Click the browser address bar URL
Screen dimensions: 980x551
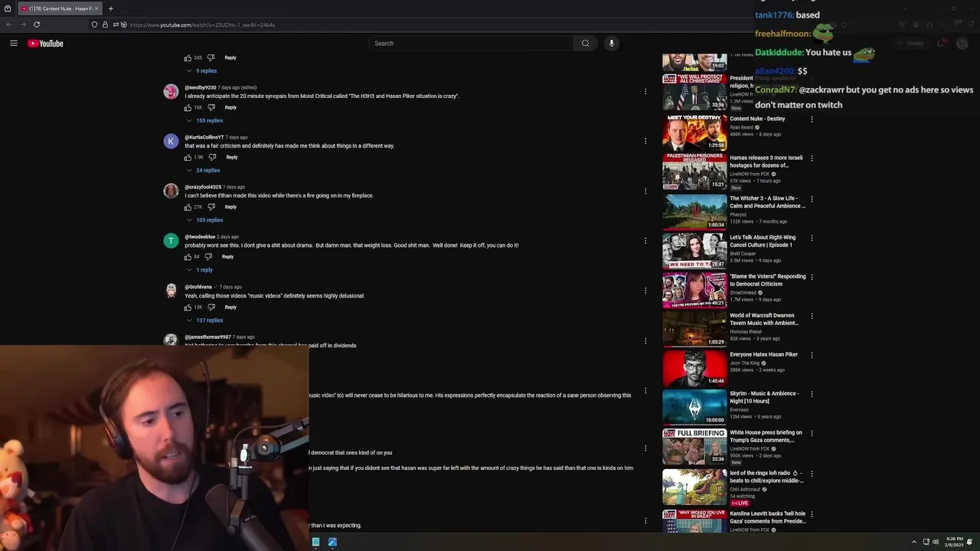point(202,24)
